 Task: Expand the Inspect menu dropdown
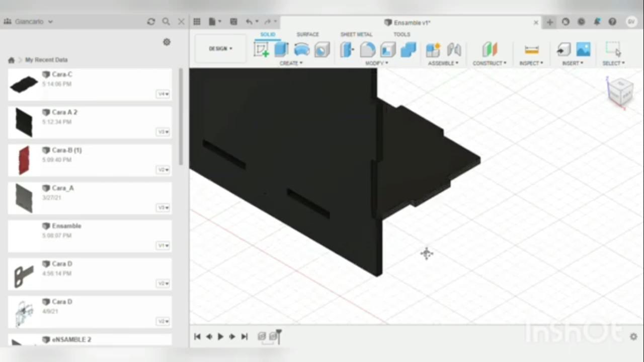coord(531,63)
